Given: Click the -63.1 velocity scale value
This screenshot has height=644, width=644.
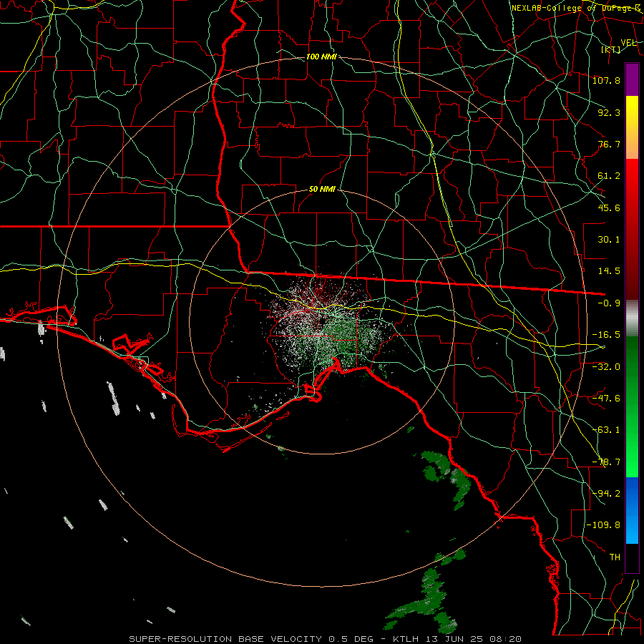Looking at the screenshot, I should tap(606, 430).
